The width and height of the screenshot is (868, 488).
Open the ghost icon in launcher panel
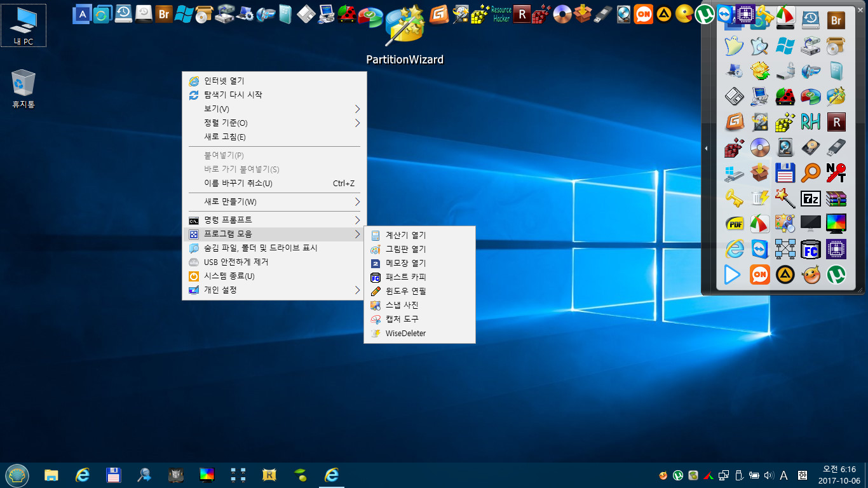click(x=735, y=46)
